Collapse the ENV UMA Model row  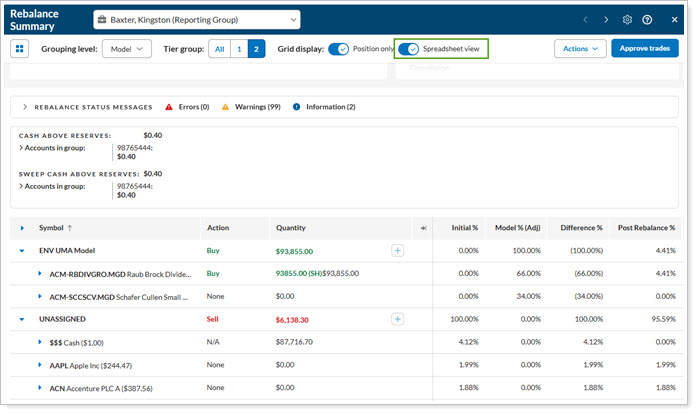coord(22,250)
